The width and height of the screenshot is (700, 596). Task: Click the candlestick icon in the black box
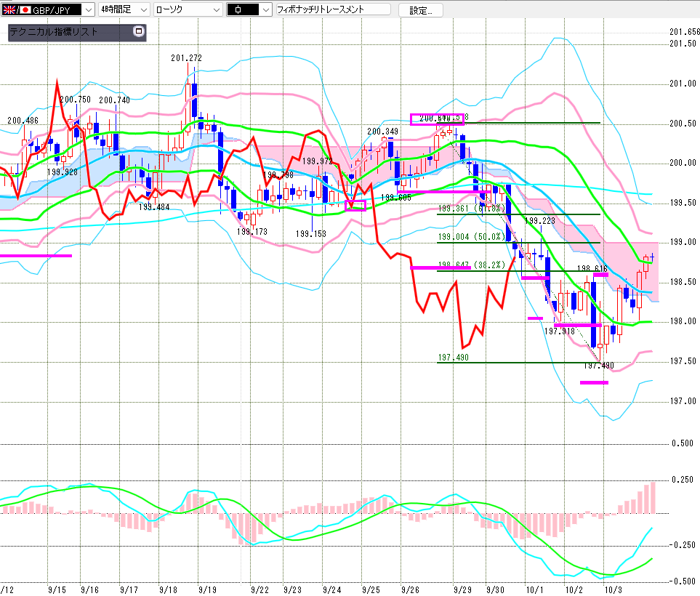[x=238, y=10]
